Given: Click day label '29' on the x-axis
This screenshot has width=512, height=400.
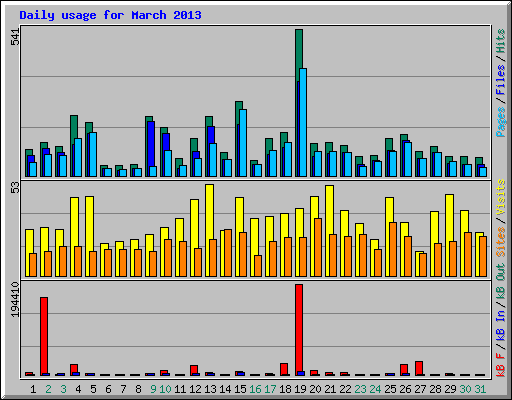Looking at the screenshot, I should [450, 389].
